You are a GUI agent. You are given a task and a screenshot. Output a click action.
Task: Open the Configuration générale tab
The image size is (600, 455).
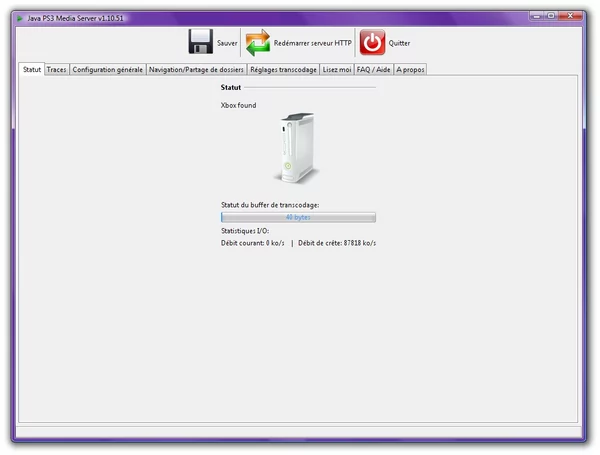(108, 70)
